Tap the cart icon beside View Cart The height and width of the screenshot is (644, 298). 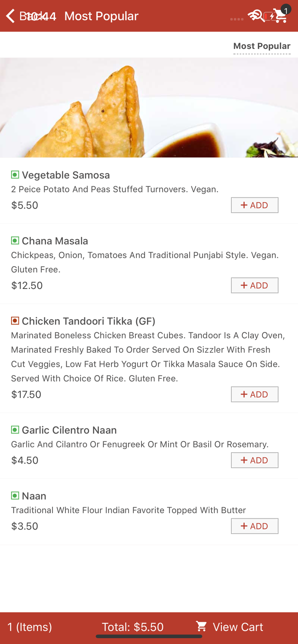(201, 626)
